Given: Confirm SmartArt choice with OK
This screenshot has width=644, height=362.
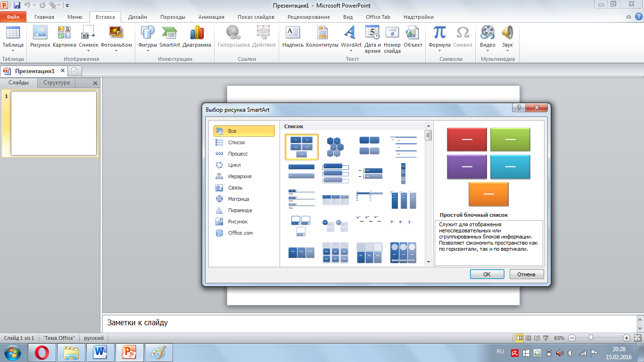Looking at the screenshot, I should click(x=487, y=274).
